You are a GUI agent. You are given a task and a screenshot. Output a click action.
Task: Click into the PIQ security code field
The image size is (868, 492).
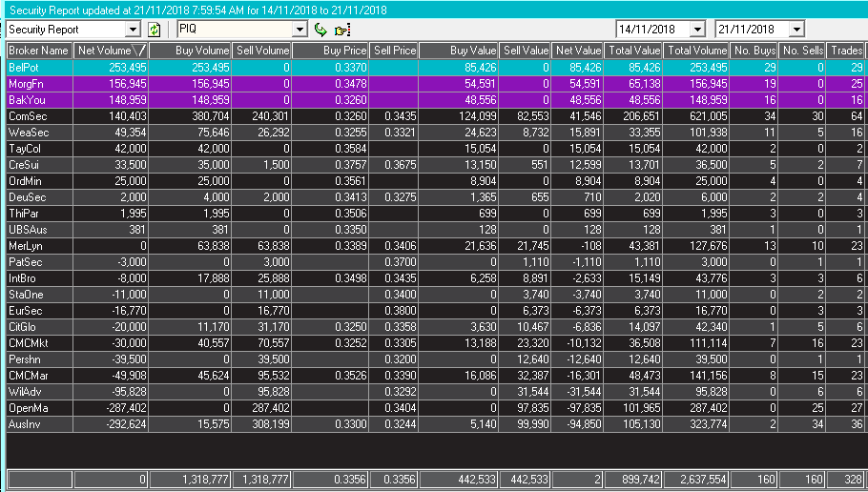click(235, 30)
